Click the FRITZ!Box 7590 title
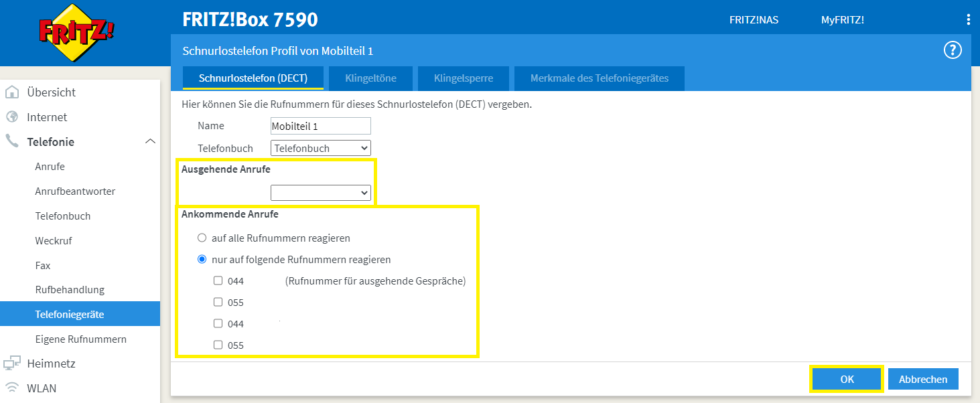This screenshot has height=403, width=980. (250, 19)
